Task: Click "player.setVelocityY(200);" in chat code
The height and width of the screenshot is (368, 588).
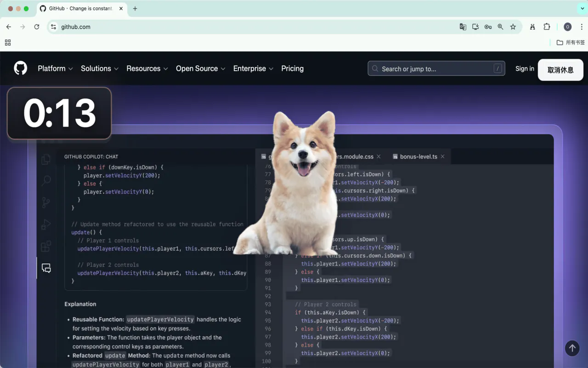Action: [x=122, y=175]
